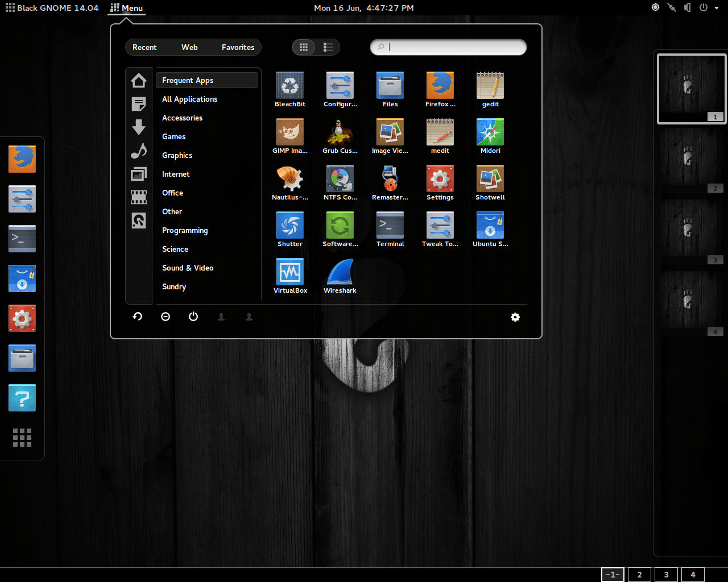
Task: Switch to workspace 3 in bottom panel
Action: (x=666, y=575)
